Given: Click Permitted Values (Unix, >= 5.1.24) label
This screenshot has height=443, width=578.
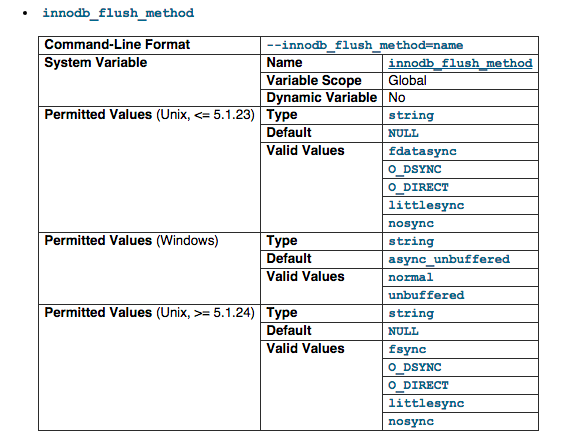Looking at the screenshot, I should tap(149, 313).
